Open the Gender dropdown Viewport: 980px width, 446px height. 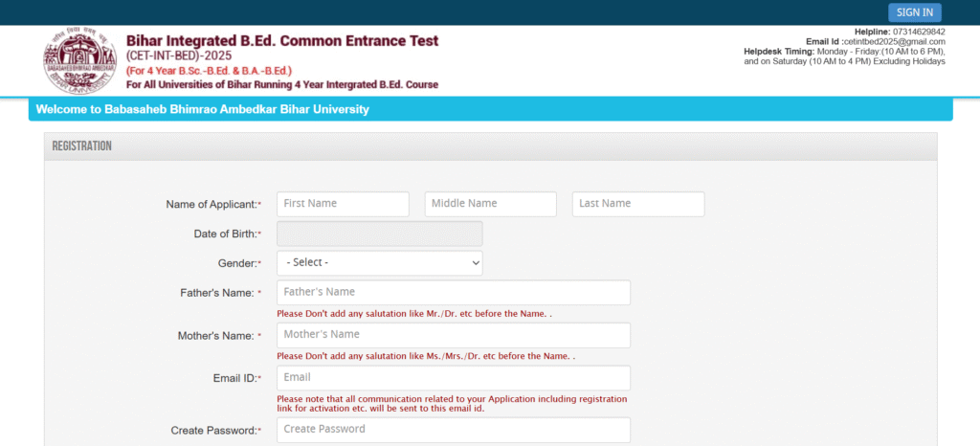pyautogui.click(x=379, y=262)
